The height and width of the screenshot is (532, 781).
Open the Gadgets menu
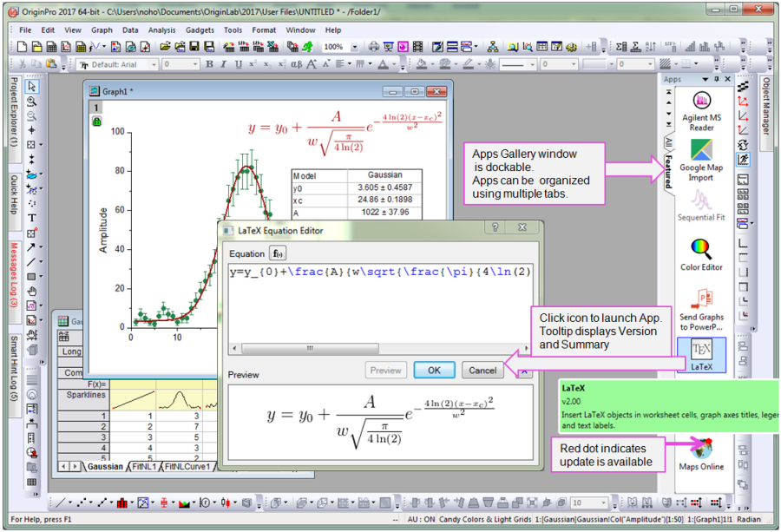click(200, 30)
